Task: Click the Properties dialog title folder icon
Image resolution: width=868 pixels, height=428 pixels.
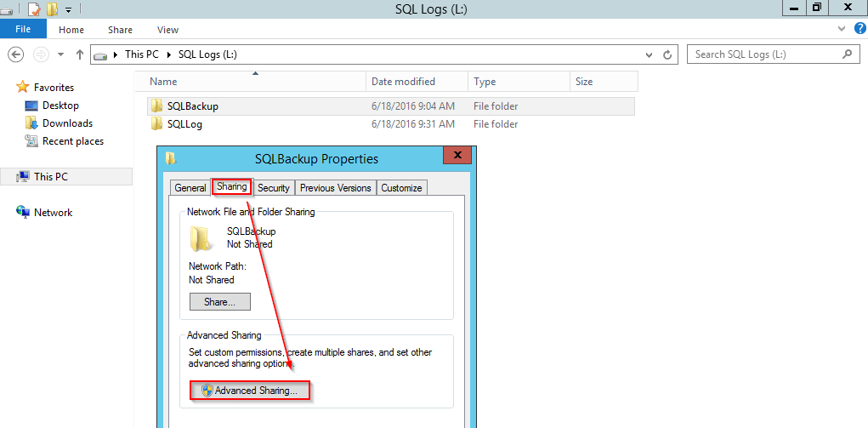Action: [171, 158]
